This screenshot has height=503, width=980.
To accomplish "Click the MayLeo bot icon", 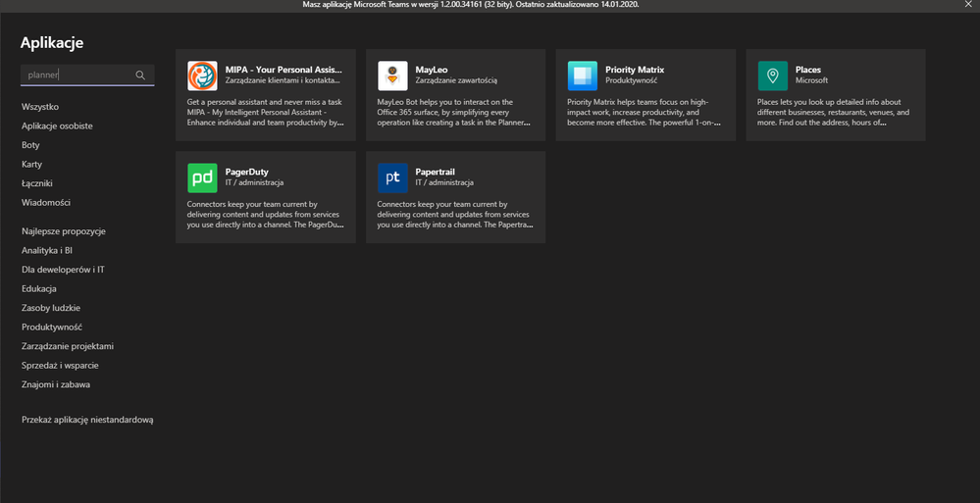I will [392, 75].
